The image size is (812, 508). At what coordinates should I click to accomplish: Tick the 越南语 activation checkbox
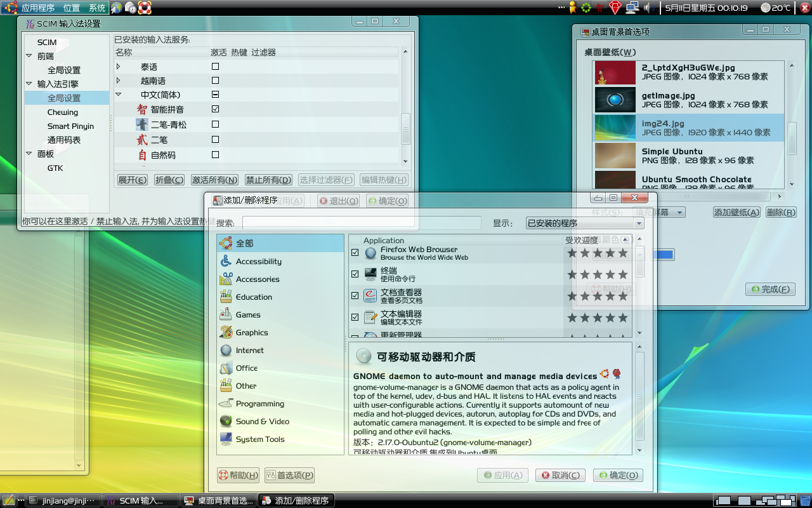(x=215, y=81)
